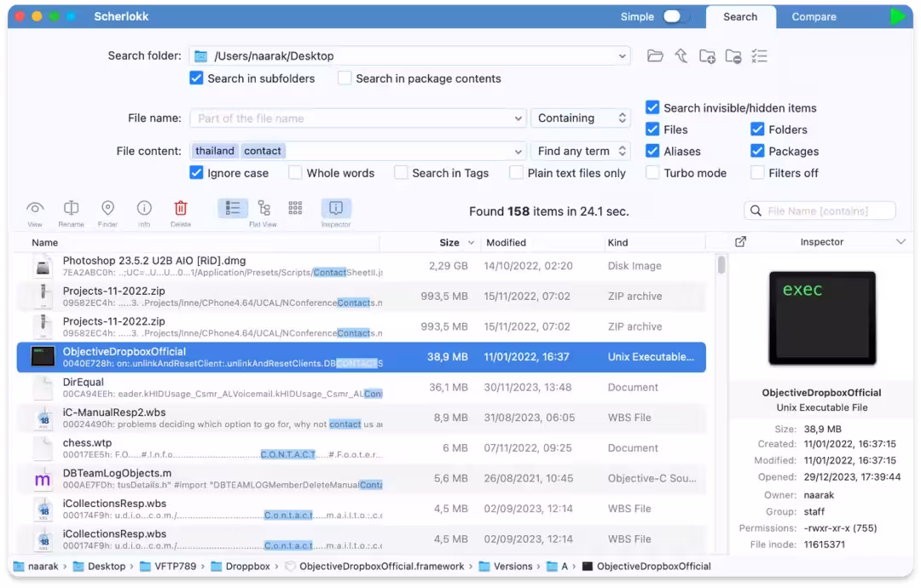Enable Filters off checkbox
This screenshot has width=921, height=588.
coord(757,172)
